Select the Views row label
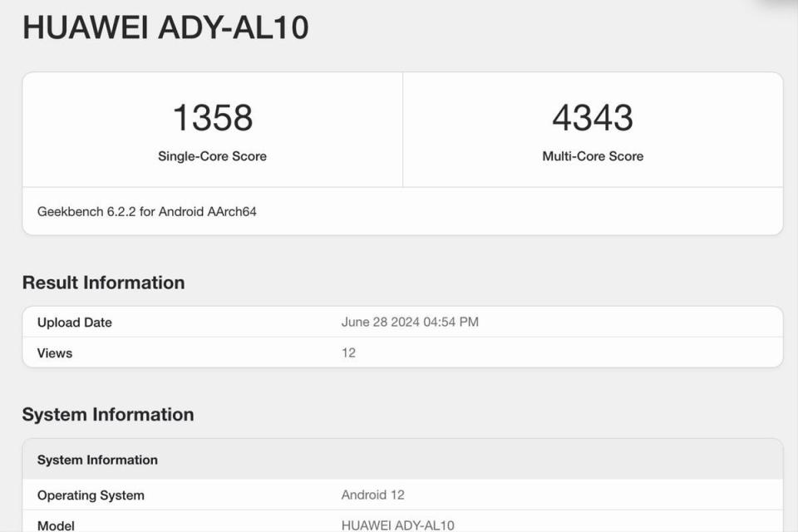This screenshot has width=798, height=532. click(x=55, y=352)
